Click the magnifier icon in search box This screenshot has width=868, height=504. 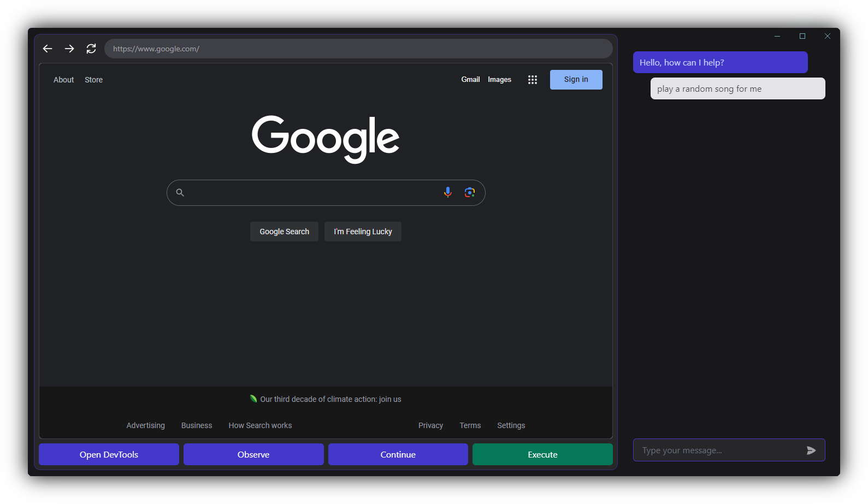pyautogui.click(x=180, y=192)
